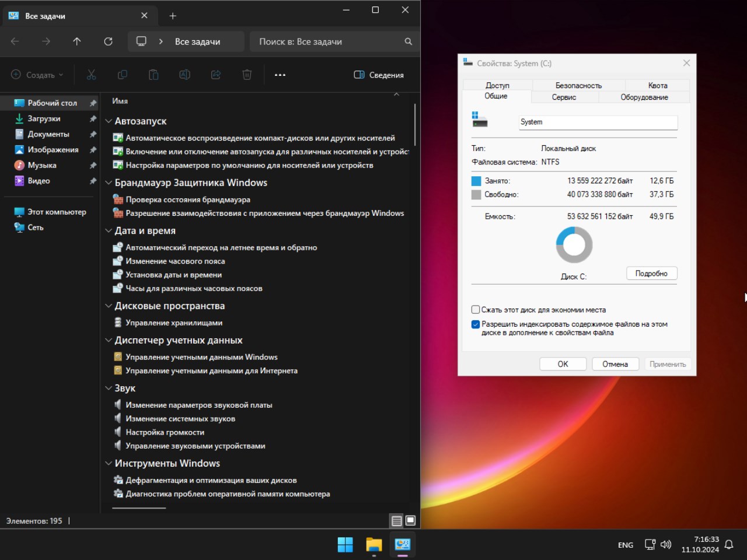This screenshot has height=560, width=747.
Task: Collapse the Звук group chevron
Action: point(109,388)
